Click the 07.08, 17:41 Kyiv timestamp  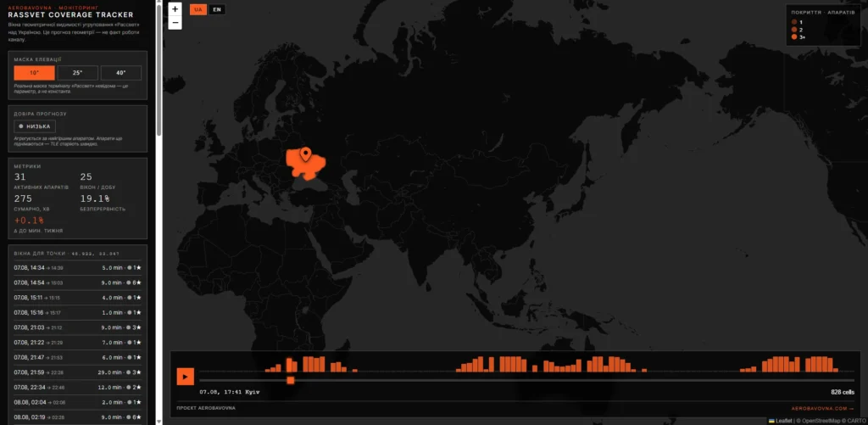click(x=229, y=392)
